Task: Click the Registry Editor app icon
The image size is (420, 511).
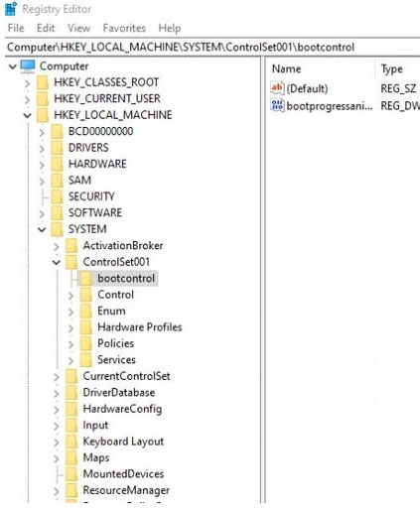Action: (11, 9)
